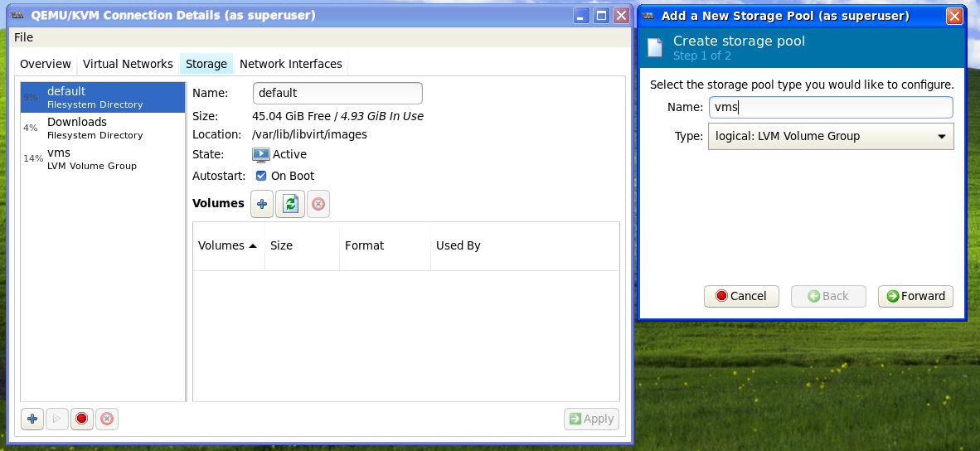The image size is (980, 451).
Task: Minimize the Connection Details window
Action: click(582, 16)
